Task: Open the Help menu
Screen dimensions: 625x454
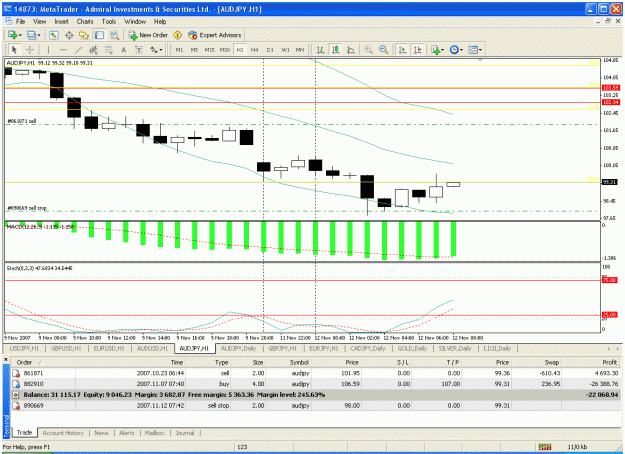Action: click(x=160, y=22)
